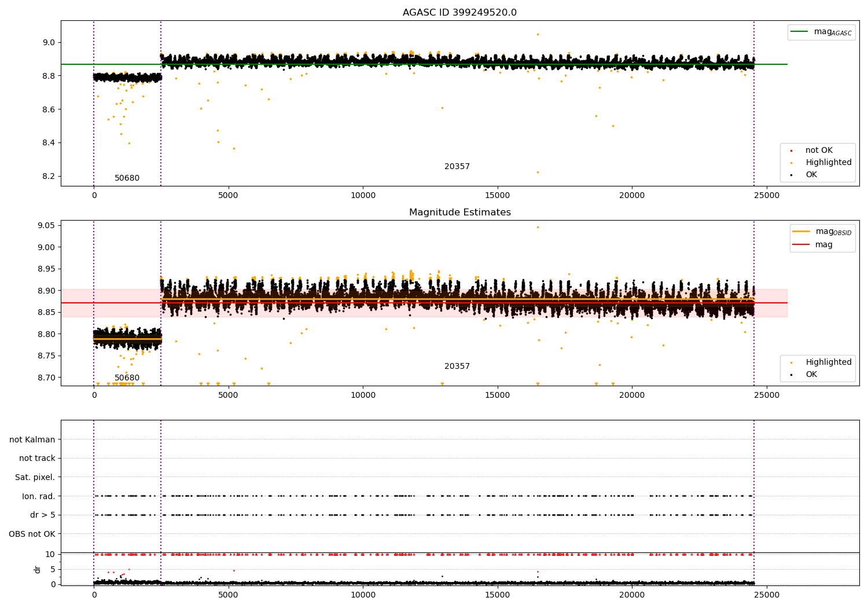Click the title 'AGASC ID 399249520.0'
Image resolution: width=868 pixels, height=608 pixels.
point(459,13)
